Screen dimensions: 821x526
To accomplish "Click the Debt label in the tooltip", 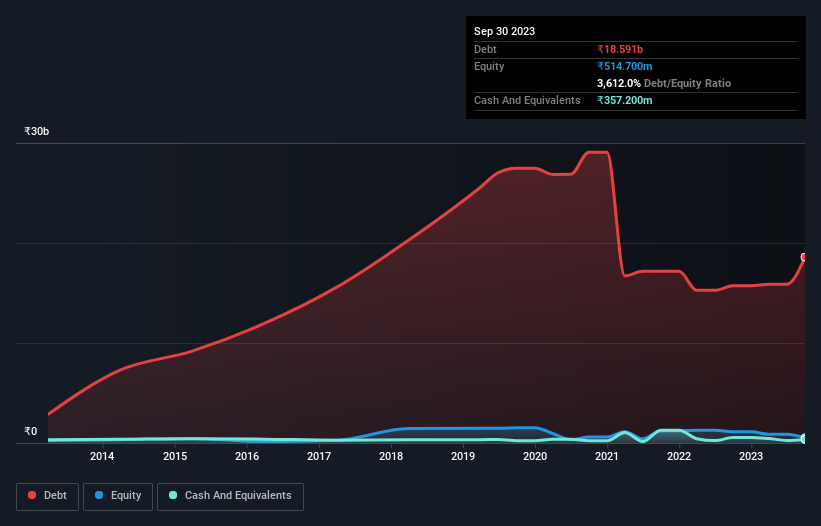I will [485, 49].
